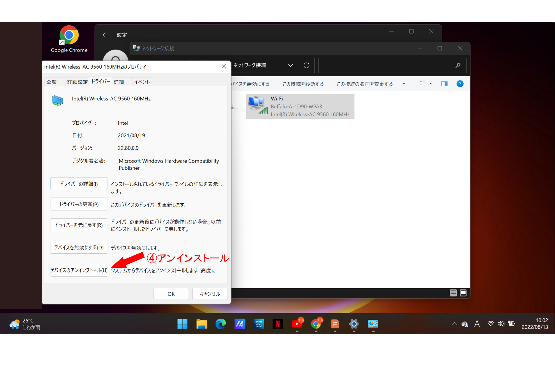Open the 詳細設定 tab
The width and height of the screenshot is (555, 392).
point(77,82)
